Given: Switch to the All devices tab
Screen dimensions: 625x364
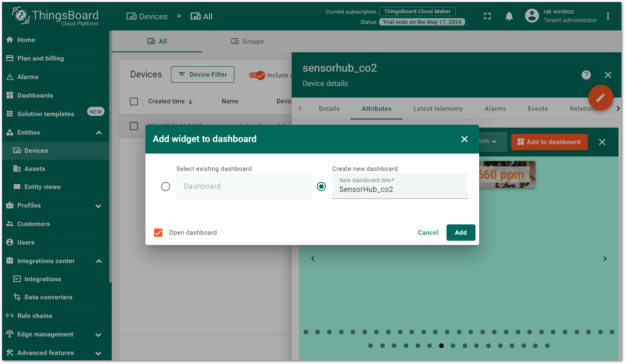Looking at the screenshot, I should pos(157,42).
